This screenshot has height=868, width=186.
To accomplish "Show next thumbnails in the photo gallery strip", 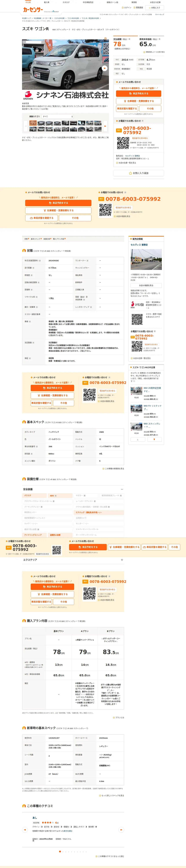I will pos(105,126).
